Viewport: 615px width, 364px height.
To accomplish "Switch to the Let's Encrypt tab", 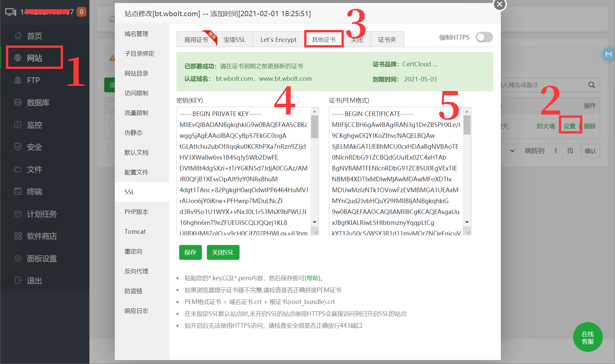I will (x=278, y=40).
